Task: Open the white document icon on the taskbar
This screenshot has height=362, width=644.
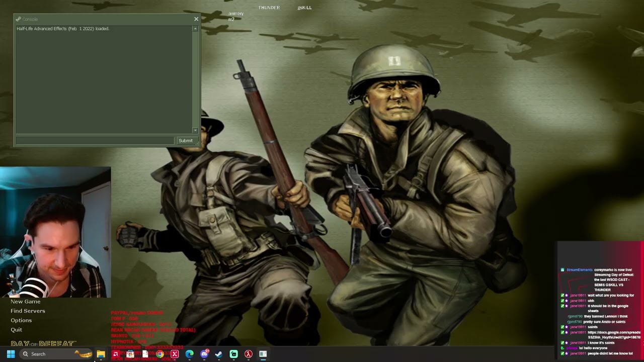Action: click(x=145, y=354)
